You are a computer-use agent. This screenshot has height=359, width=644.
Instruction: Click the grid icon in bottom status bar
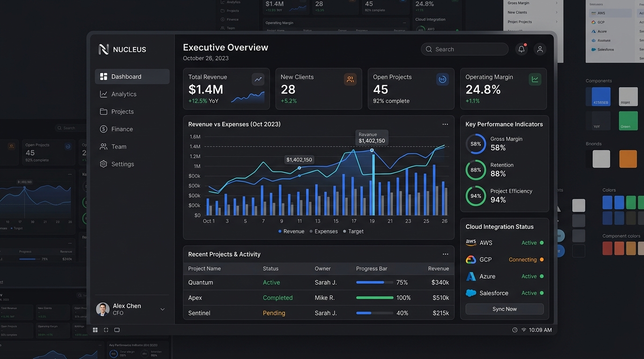tap(95, 330)
